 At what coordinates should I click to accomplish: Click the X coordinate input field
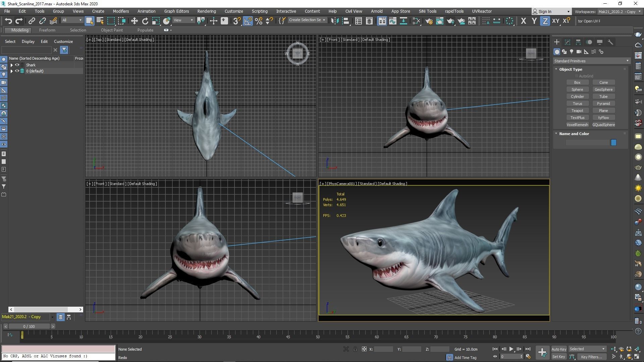coord(383,349)
